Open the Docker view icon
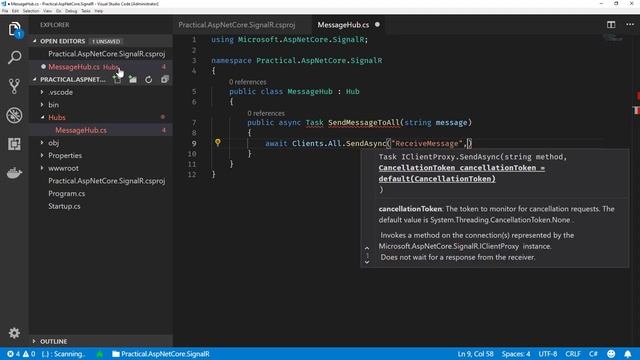 coord(14,173)
